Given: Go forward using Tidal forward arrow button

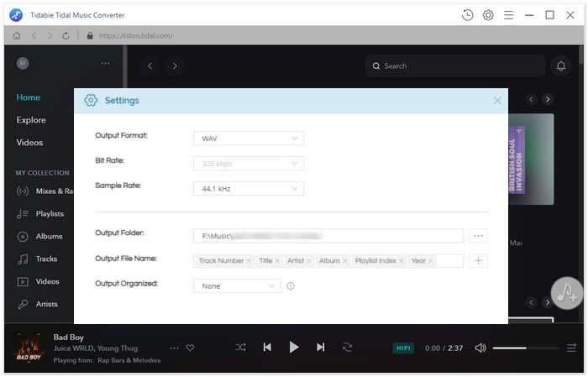Looking at the screenshot, I should (175, 66).
